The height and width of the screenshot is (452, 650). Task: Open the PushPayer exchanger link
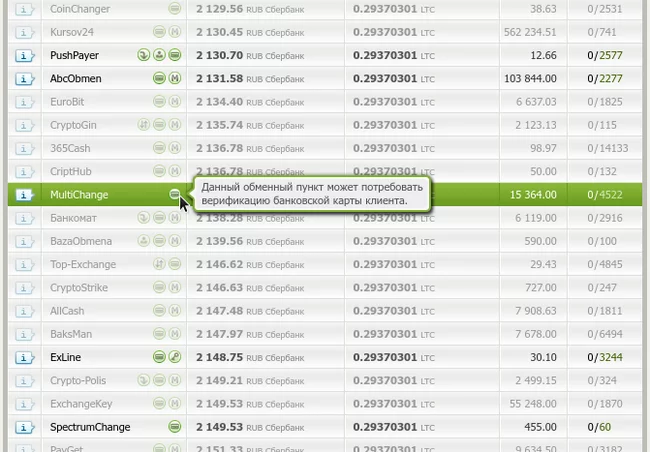point(75,56)
